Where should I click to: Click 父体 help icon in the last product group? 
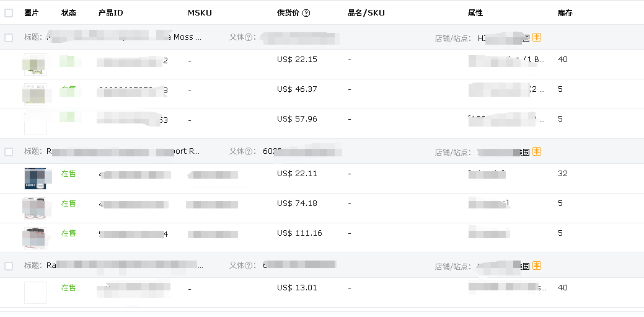click(249, 266)
